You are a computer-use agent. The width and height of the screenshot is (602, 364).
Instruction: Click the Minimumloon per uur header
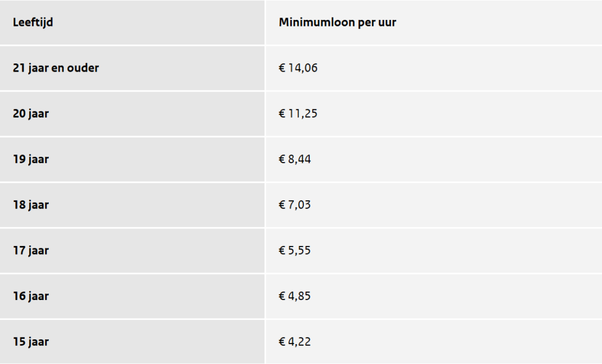click(x=337, y=23)
